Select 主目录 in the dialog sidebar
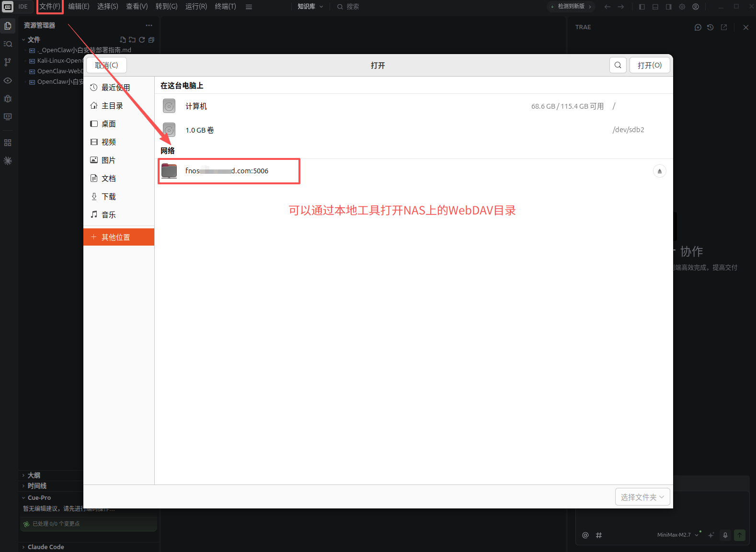 [x=112, y=106]
